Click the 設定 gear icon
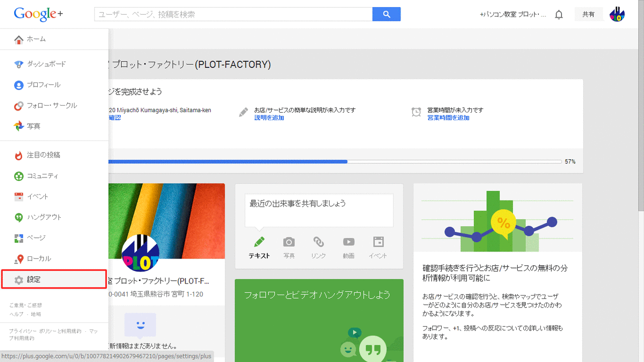Screen dimensions: 644x362 coord(19,280)
